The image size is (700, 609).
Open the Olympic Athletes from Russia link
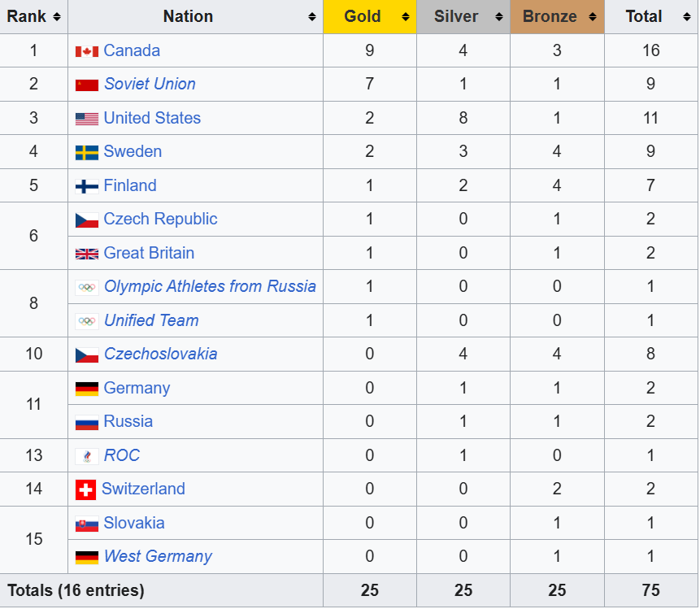(x=210, y=286)
